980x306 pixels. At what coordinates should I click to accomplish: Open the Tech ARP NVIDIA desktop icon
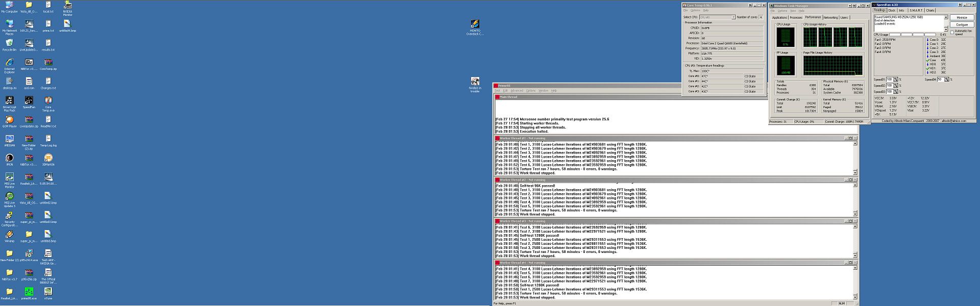48,257
